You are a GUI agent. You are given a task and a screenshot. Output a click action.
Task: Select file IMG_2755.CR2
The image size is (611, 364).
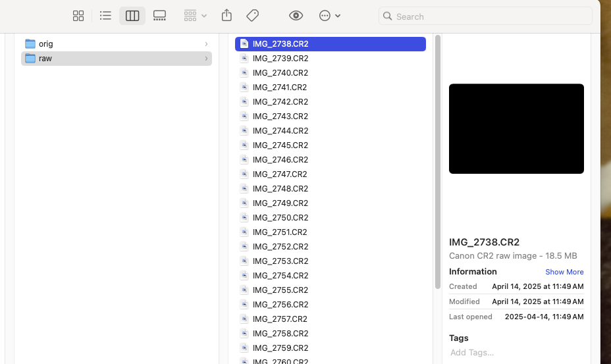pyautogui.click(x=330, y=290)
